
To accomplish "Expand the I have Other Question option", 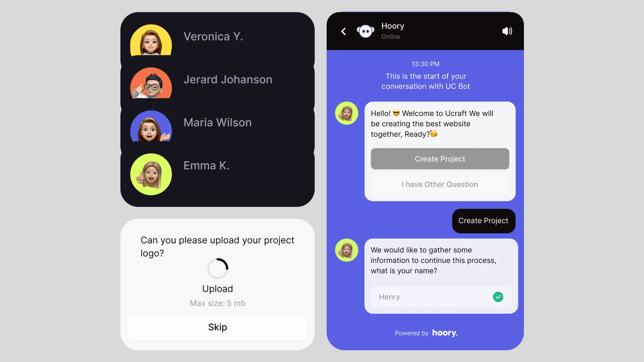I will [x=440, y=184].
